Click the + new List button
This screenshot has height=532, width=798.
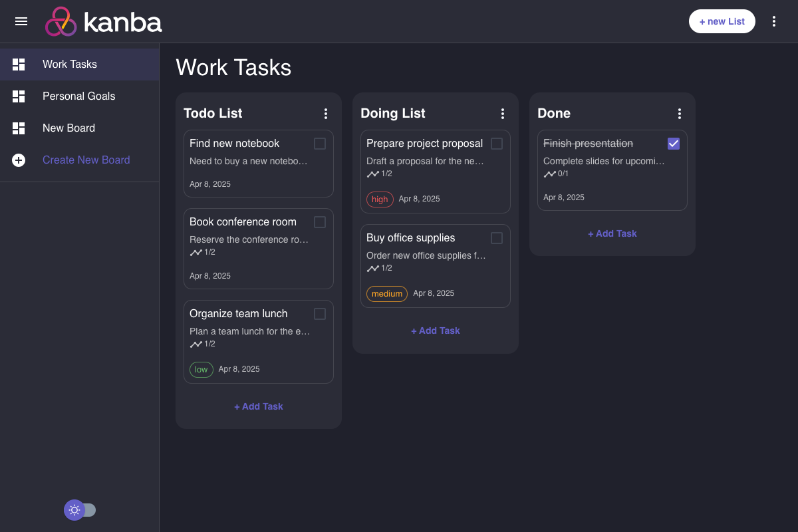coord(722,21)
